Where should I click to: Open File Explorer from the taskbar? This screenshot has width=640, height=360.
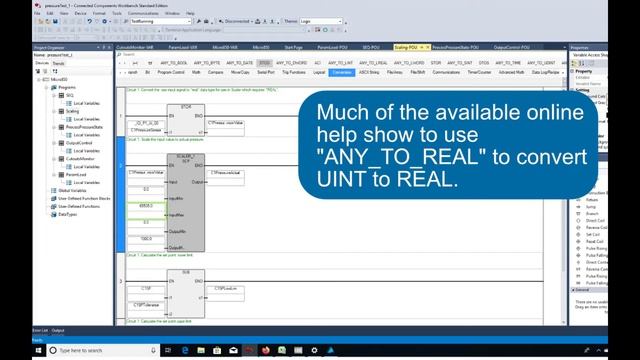coord(201,350)
